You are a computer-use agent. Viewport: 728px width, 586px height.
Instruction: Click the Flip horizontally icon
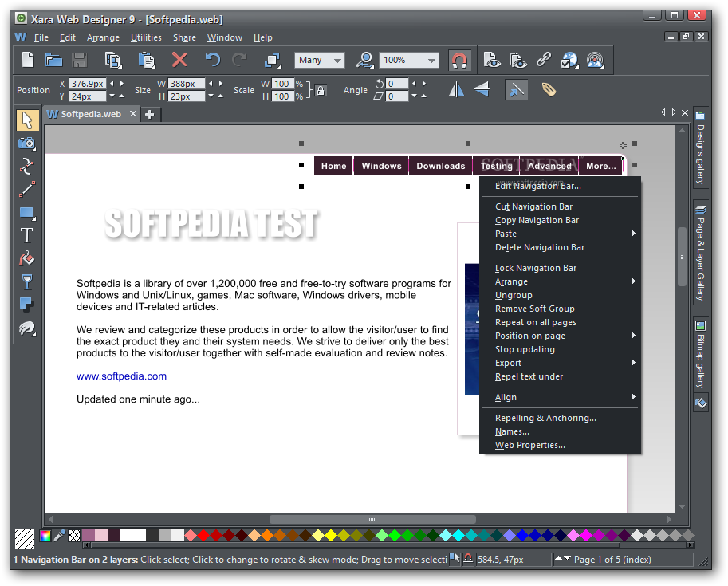point(456,89)
